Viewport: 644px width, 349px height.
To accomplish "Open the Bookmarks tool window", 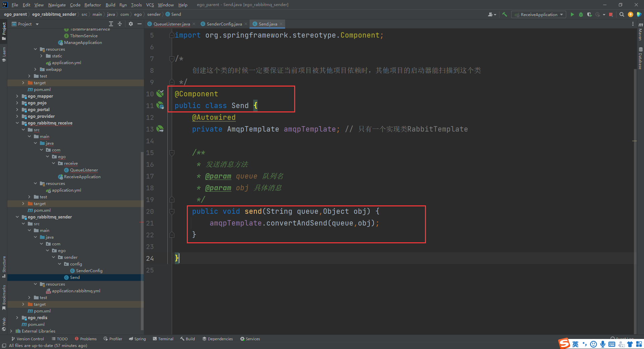I will 4,297.
